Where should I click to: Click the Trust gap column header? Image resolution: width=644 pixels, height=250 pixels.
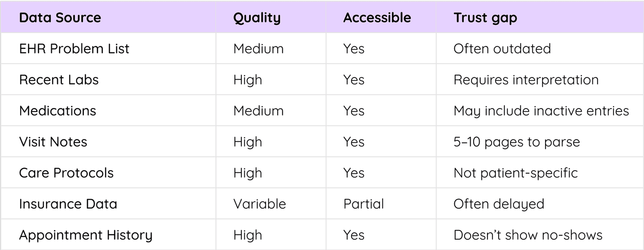485,18
